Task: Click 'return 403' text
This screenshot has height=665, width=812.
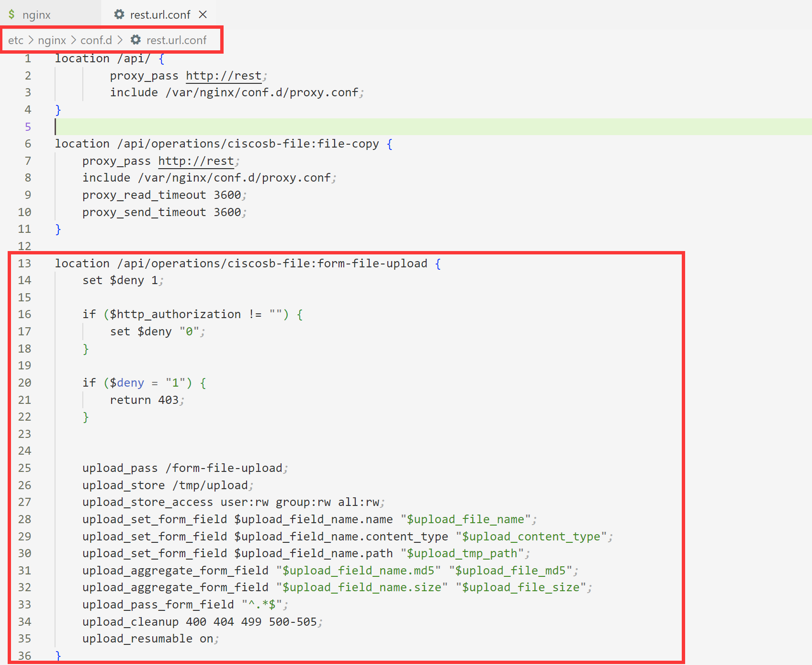Action: [144, 400]
